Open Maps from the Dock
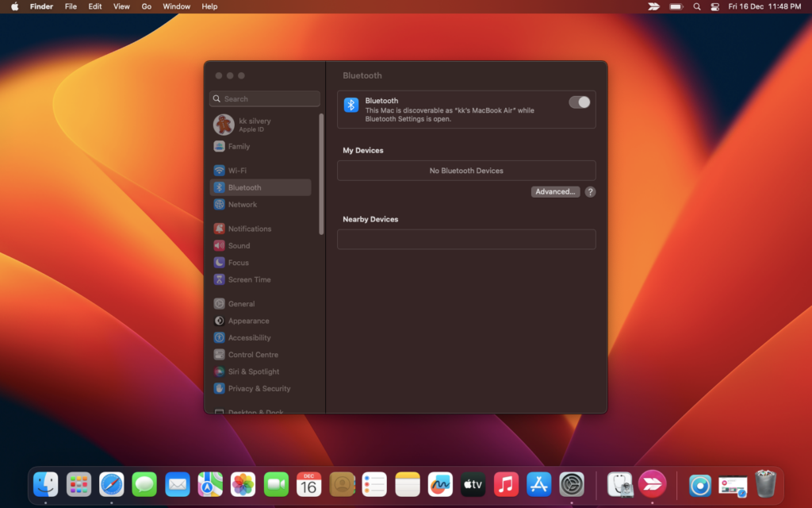The image size is (812, 508). pyautogui.click(x=210, y=485)
